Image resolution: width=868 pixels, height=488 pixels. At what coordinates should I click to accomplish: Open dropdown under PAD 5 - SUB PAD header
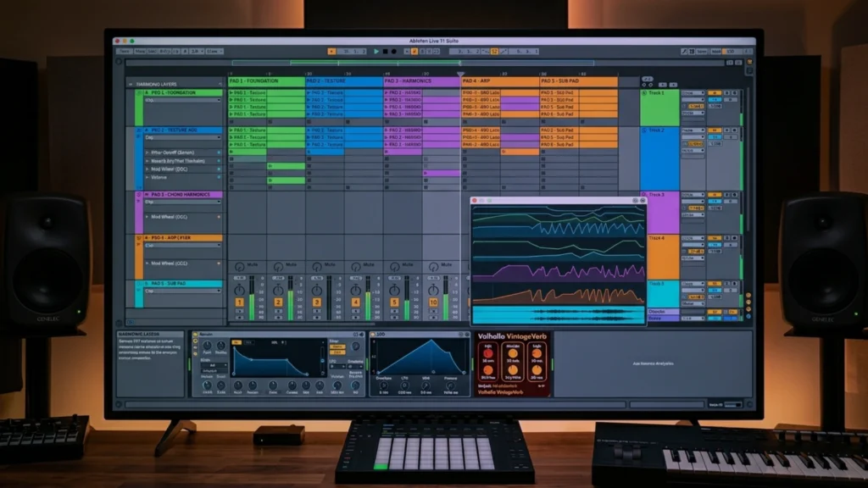point(183,291)
